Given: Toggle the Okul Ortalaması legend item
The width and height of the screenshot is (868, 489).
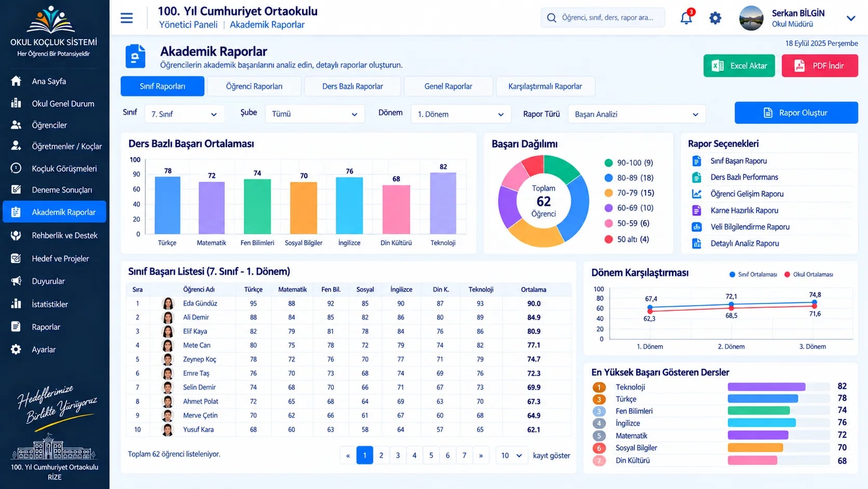Looking at the screenshot, I should (x=808, y=274).
